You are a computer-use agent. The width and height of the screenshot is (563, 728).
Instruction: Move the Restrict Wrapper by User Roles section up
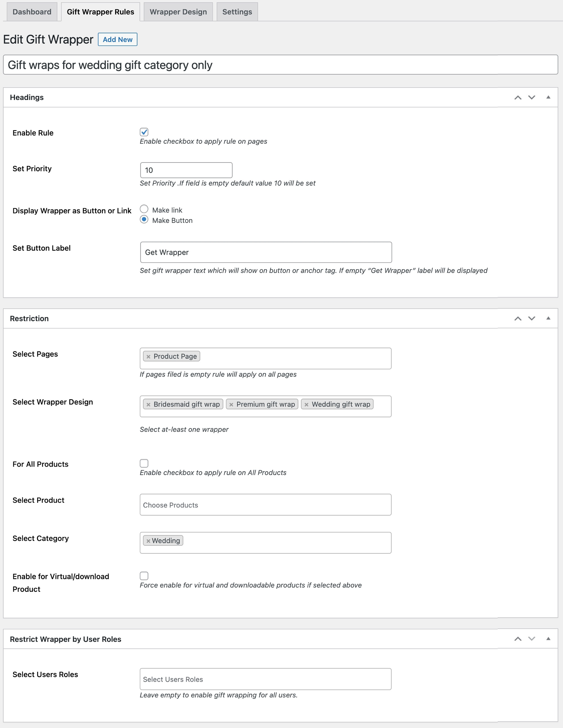pos(518,639)
